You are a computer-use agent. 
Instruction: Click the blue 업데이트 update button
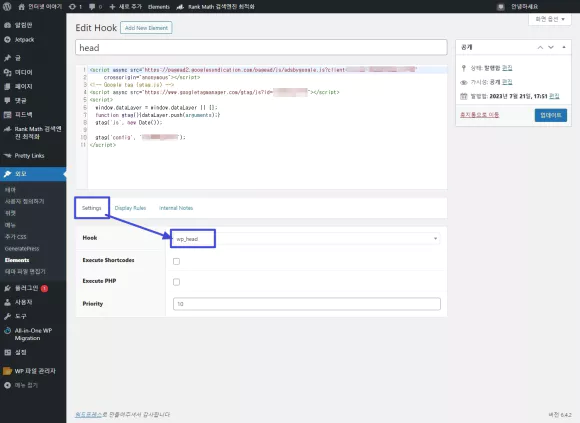point(550,115)
